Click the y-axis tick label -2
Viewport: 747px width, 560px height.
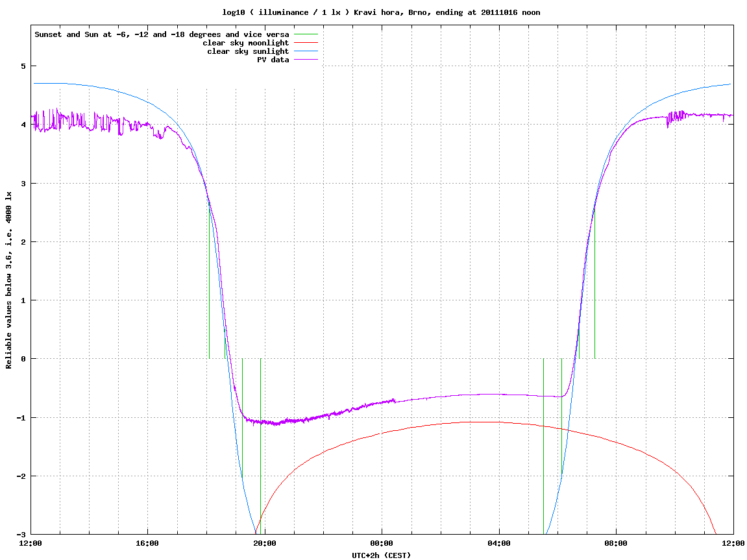(x=21, y=476)
